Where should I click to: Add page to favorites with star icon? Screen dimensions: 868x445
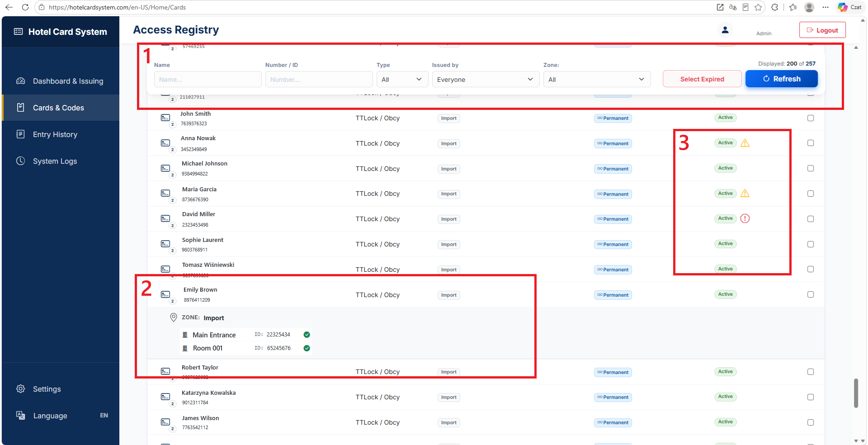[x=758, y=7]
